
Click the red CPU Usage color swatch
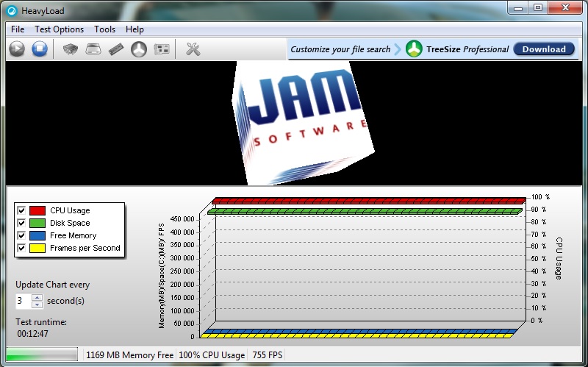[37, 210]
